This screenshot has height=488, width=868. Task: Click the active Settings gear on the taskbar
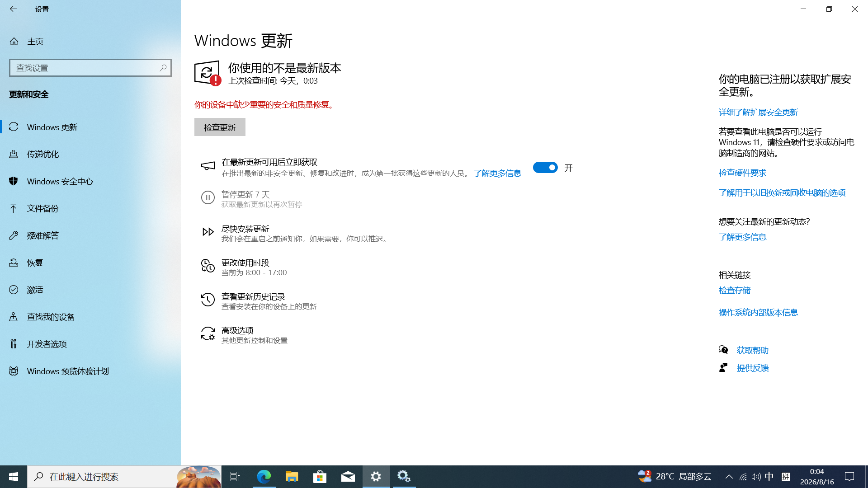click(x=376, y=476)
